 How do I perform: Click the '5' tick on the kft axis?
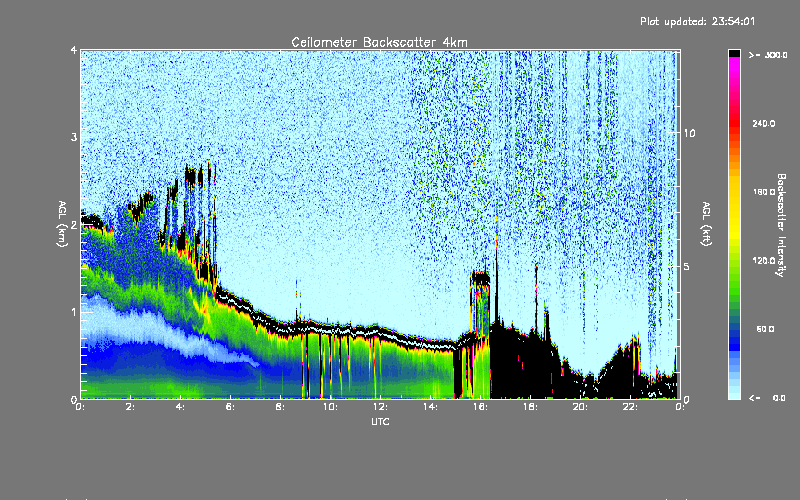coord(687,266)
